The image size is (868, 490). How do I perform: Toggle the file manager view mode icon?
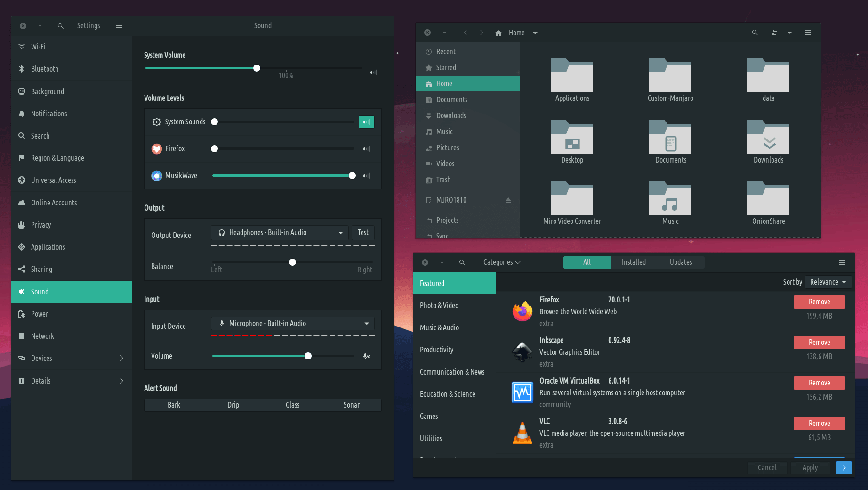tap(774, 33)
